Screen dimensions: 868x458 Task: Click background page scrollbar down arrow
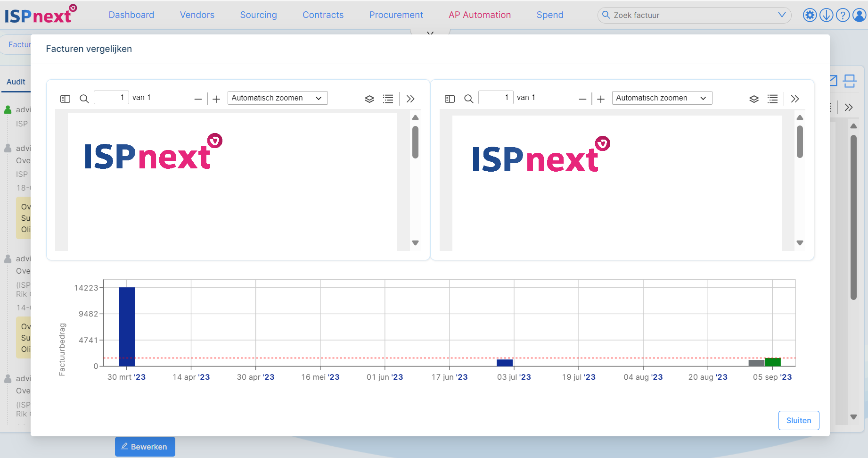tap(853, 417)
